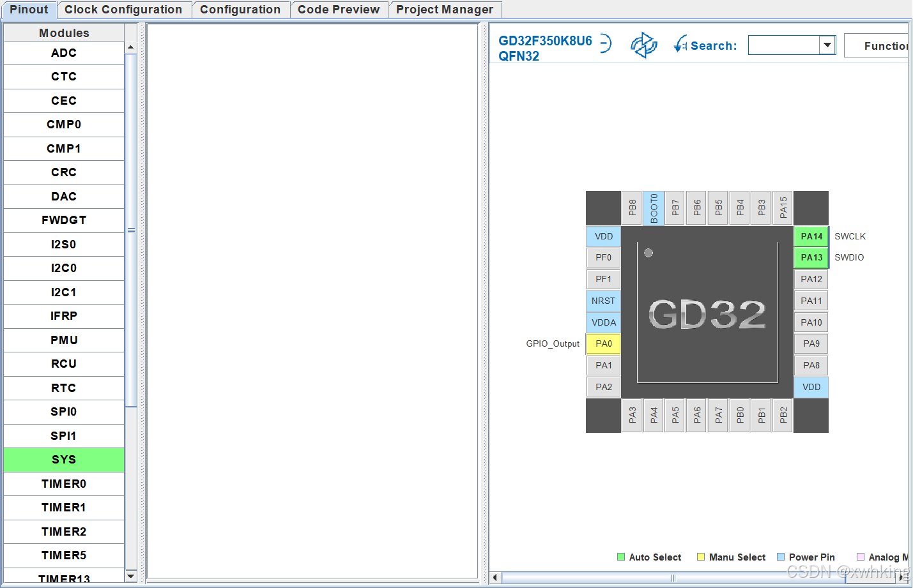The height and width of the screenshot is (588, 913).
Task: Open the TIMER0 module
Action: [x=64, y=483]
